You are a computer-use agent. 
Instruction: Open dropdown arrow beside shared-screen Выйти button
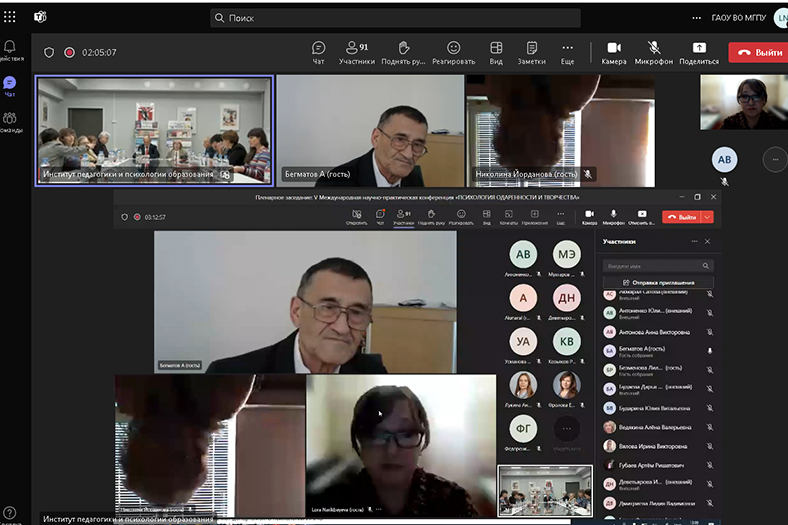708,216
